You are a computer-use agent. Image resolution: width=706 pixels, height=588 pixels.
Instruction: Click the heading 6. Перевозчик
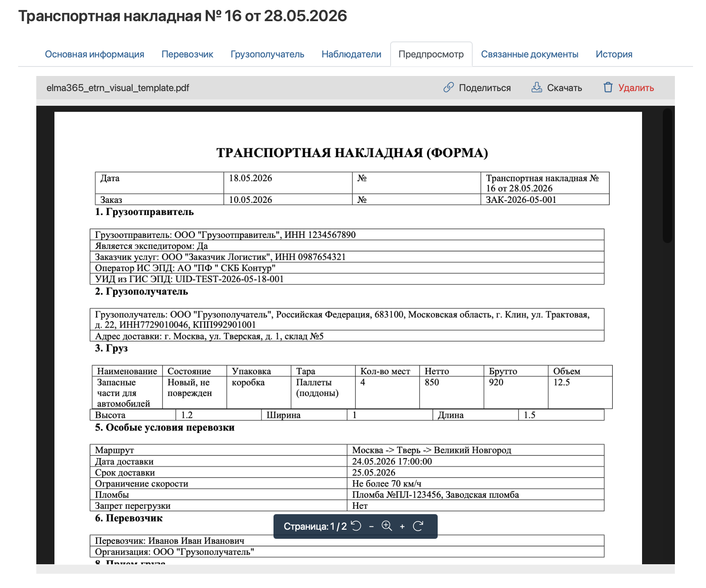pos(129,518)
